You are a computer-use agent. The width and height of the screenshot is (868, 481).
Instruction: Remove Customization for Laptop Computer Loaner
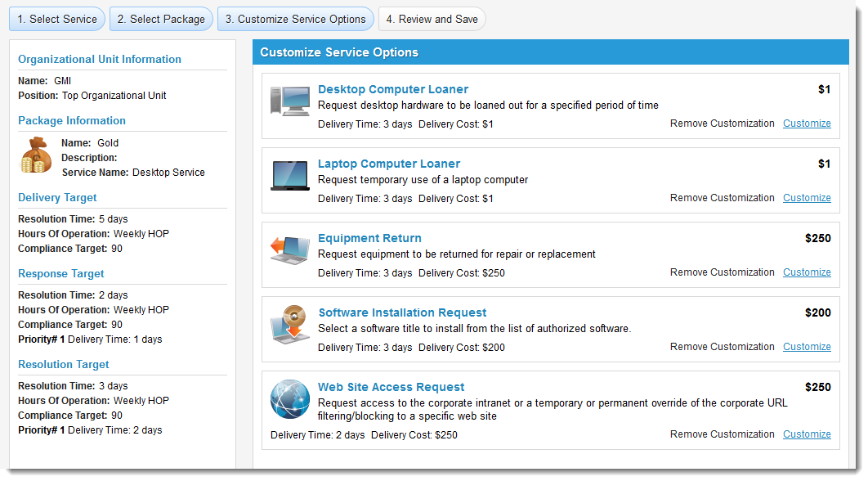722,198
